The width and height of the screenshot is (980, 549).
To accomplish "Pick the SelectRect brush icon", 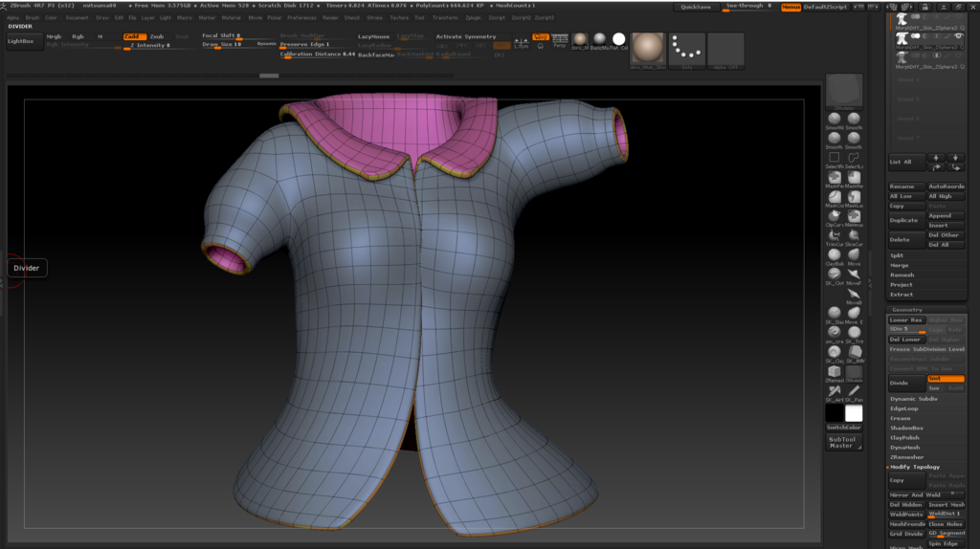I will point(835,159).
